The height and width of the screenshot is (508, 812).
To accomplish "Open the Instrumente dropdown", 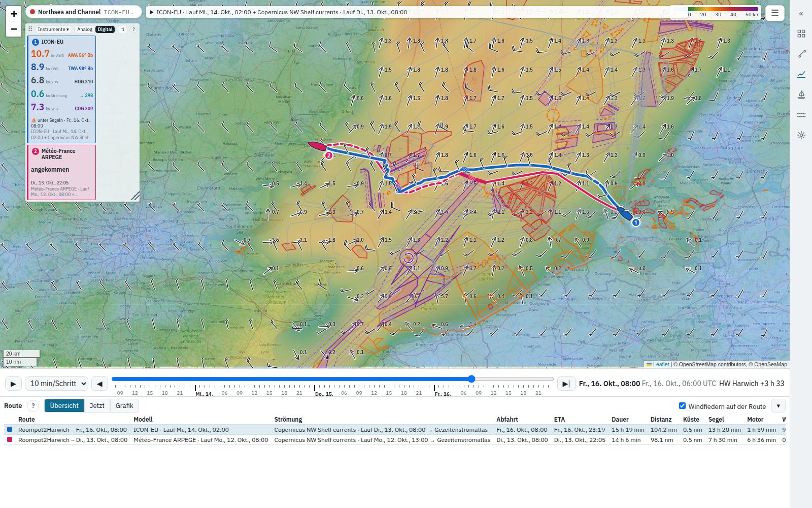I will coord(53,29).
